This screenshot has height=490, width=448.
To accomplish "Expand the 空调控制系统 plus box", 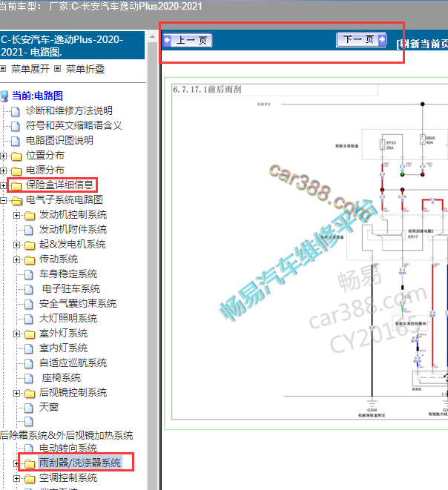I will click(16, 478).
